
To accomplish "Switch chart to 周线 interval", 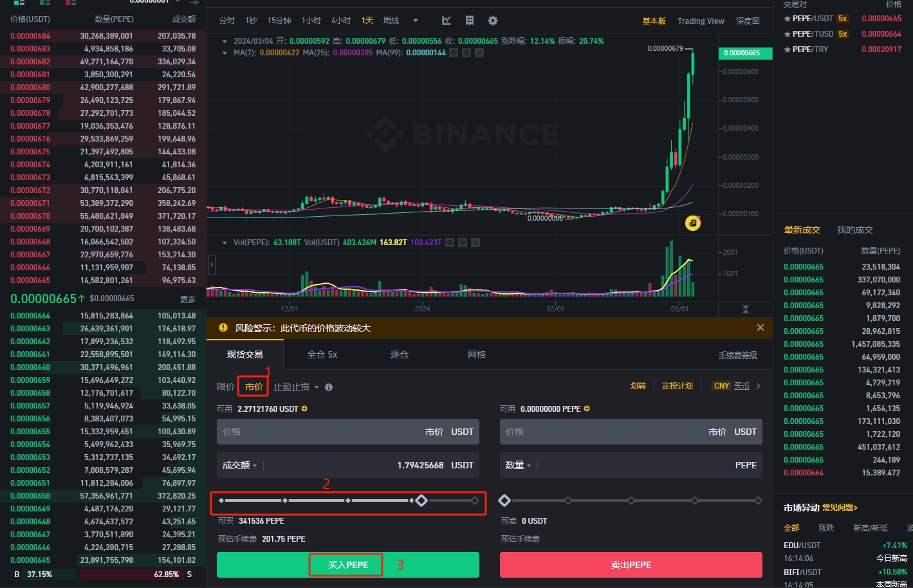I will [x=391, y=21].
